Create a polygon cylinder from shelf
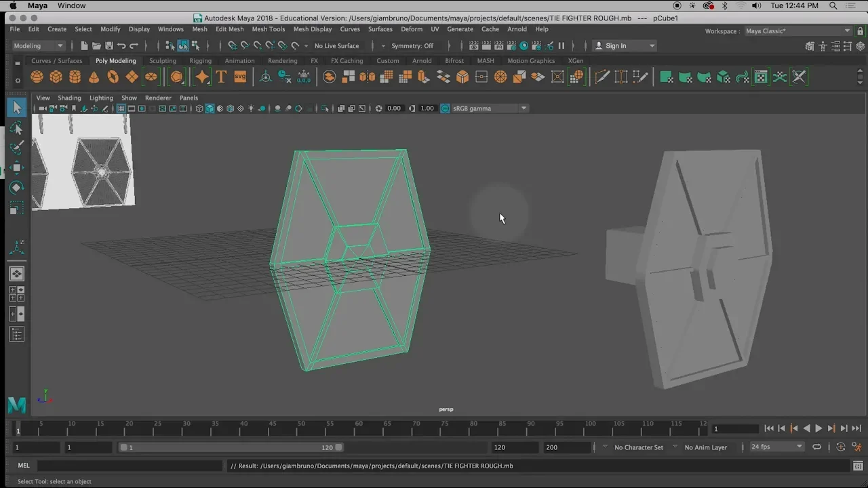 (75, 77)
